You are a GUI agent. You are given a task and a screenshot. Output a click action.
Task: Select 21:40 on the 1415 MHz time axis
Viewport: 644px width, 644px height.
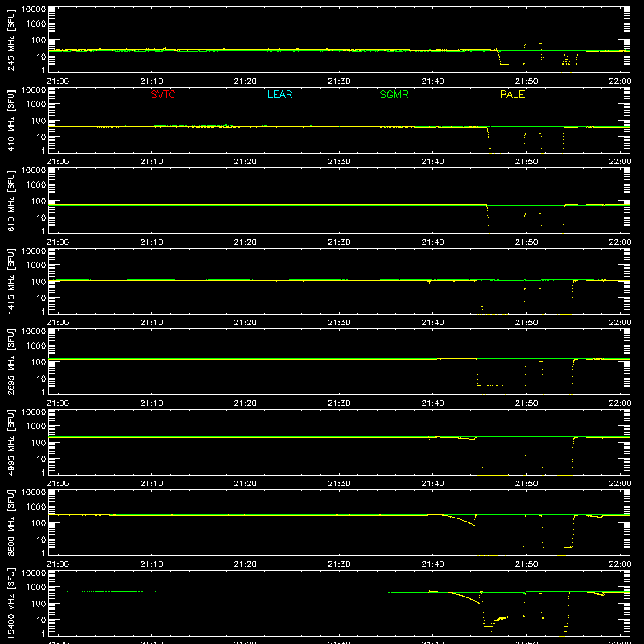pyautogui.click(x=432, y=323)
